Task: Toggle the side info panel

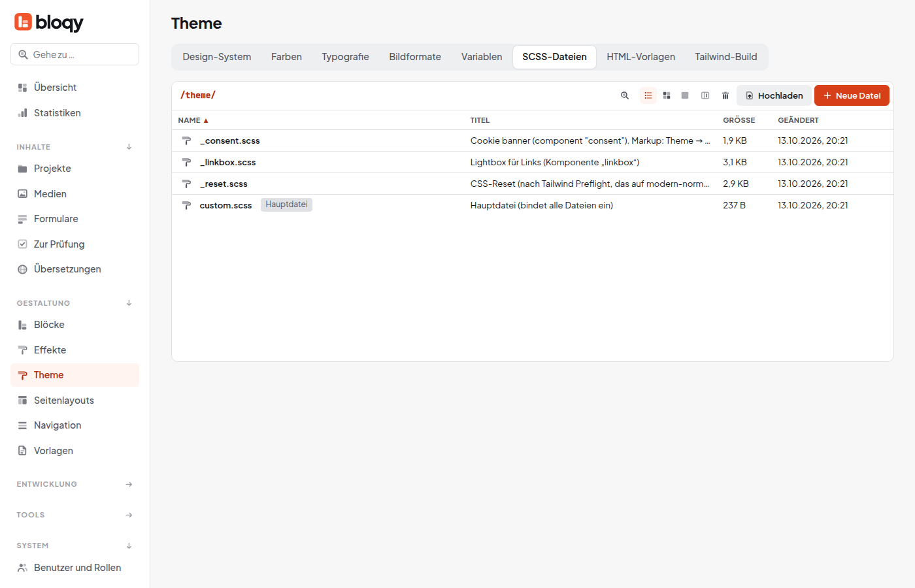Action: [x=705, y=95]
